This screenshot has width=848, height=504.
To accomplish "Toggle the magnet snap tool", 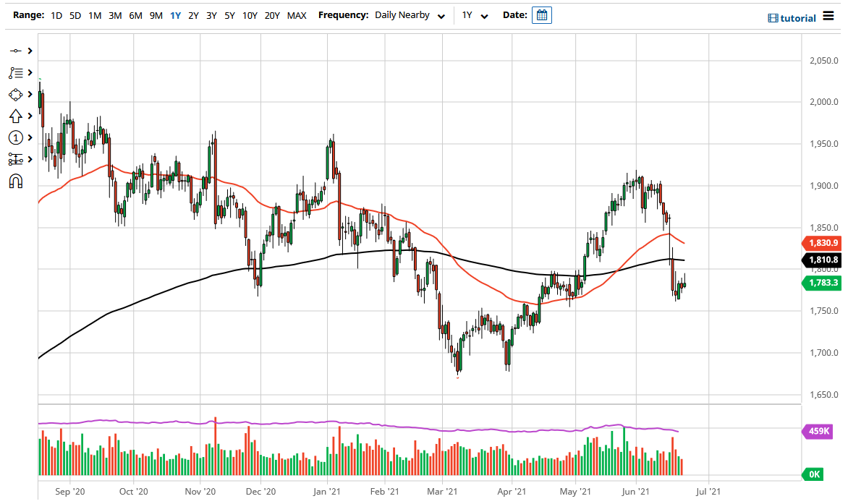I will 16,181.
